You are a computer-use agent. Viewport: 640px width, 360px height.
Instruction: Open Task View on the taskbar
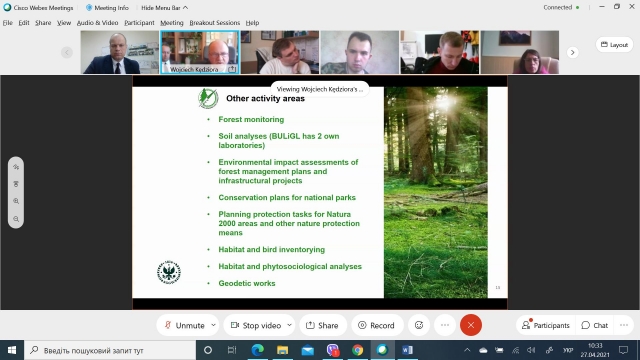click(232, 350)
